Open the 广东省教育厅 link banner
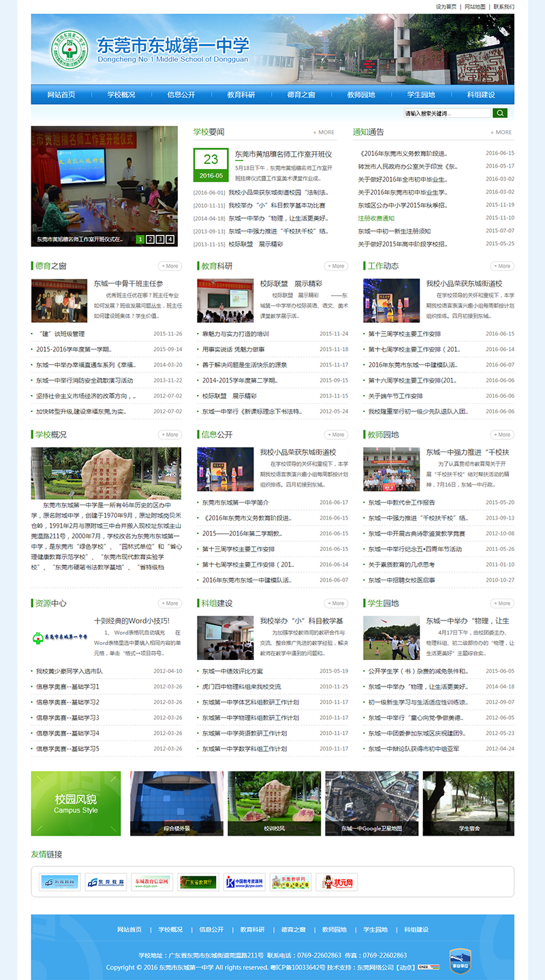545x980 pixels. [x=198, y=883]
